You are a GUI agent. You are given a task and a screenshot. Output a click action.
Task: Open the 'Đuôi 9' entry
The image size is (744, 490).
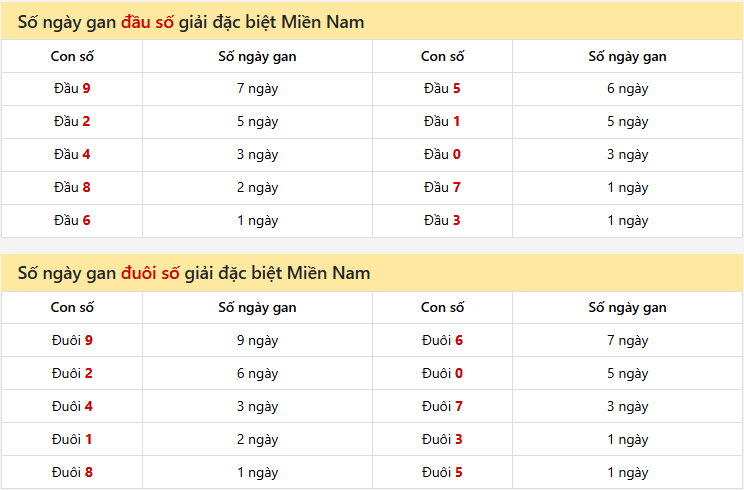click(x=72, y=341)
